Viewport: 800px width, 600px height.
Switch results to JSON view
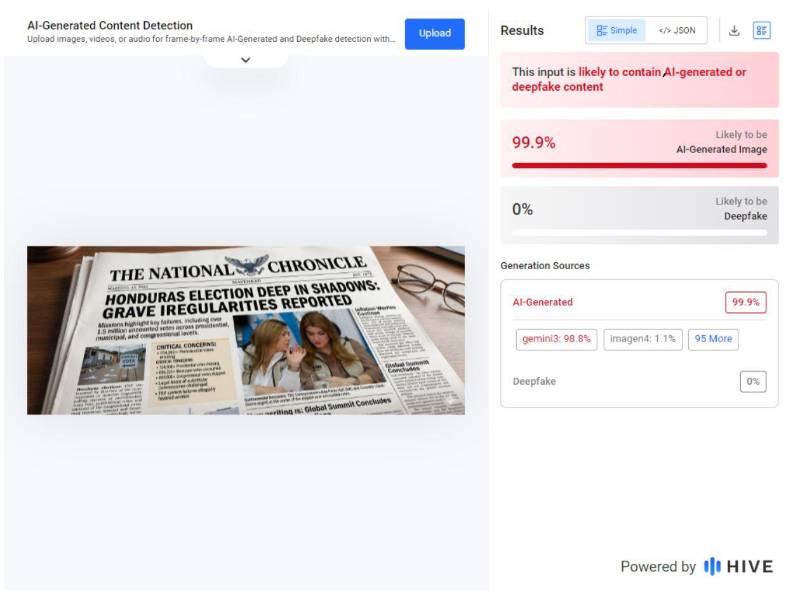(x=677, y=31)
